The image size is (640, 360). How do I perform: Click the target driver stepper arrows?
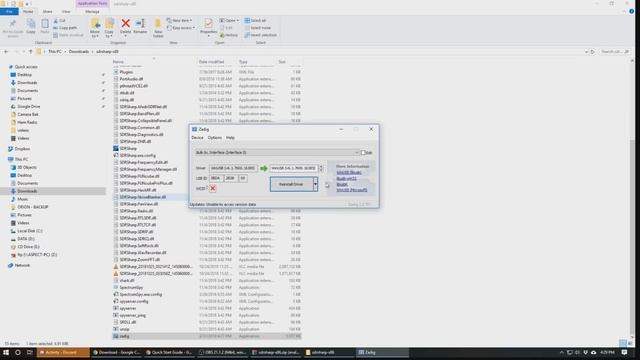(320, 168)
